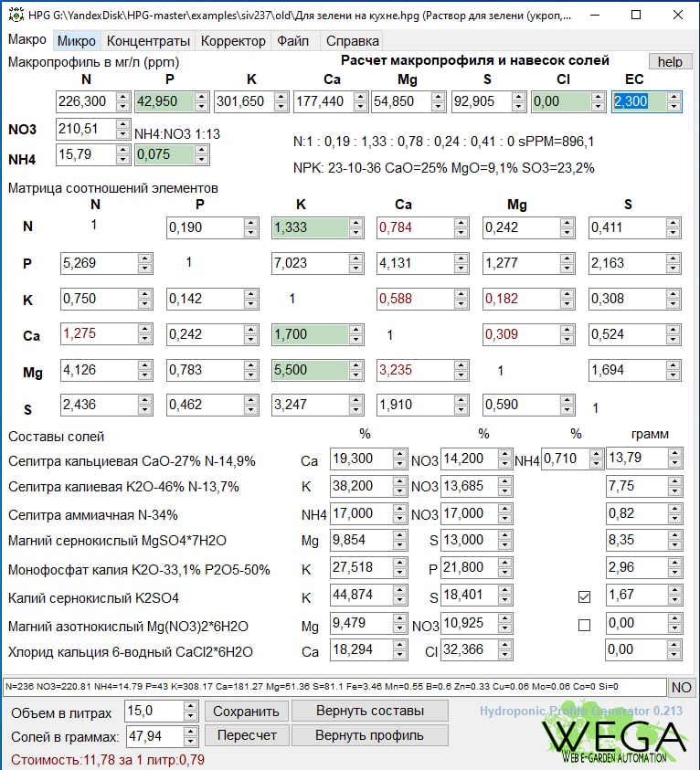Increase calcium nitrate Ca percent 19,300

click(400, 453)
